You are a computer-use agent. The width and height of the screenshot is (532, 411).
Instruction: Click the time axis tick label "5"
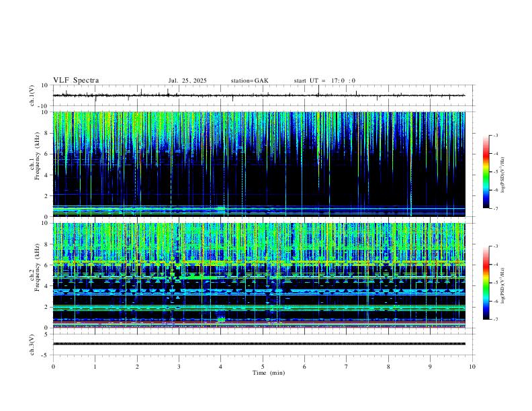coord(263,367)
